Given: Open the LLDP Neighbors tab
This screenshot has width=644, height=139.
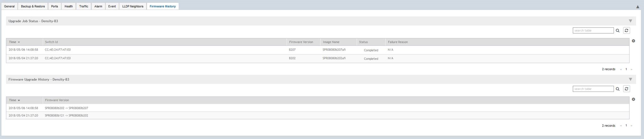Looking at the screenshot, I should point(133,6).
